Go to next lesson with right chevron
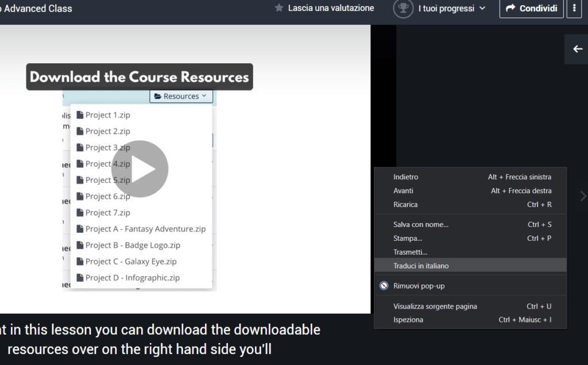588x365 pixels. [583, 196]
